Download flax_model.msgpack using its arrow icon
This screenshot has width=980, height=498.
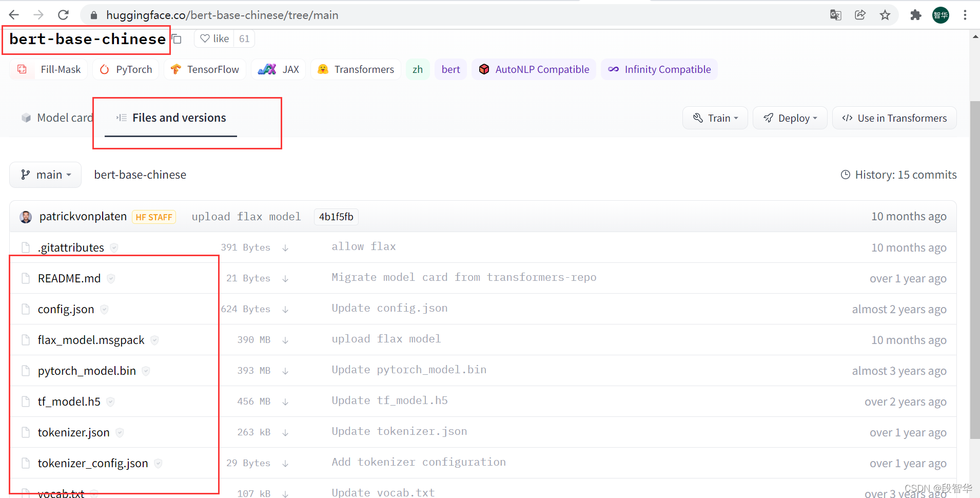pyautogui.click(x=285, y=340)
